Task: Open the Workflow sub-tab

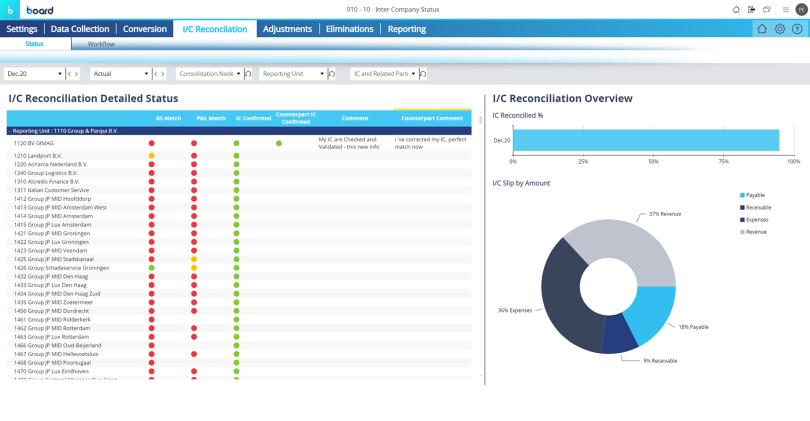Action: click(x=101, y=44)
